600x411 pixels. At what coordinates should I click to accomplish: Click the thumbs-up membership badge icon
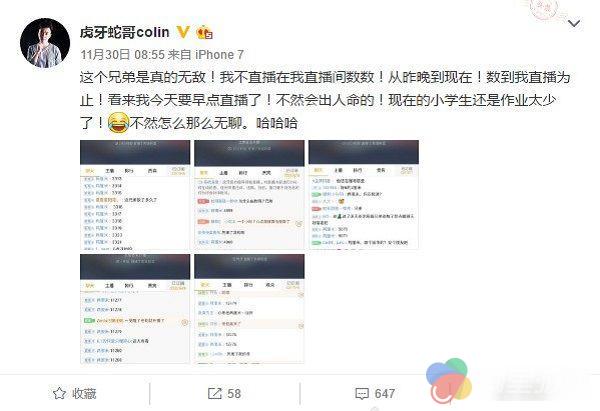[205, 33]
